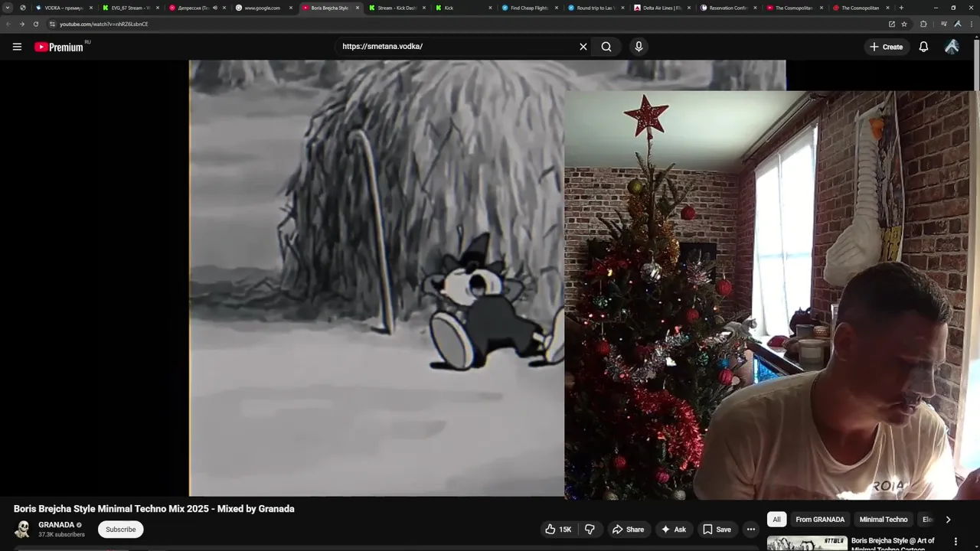Screen dimensions: 980x551
Task: Switch to the www.google.com tab
Action: (263, 8)
